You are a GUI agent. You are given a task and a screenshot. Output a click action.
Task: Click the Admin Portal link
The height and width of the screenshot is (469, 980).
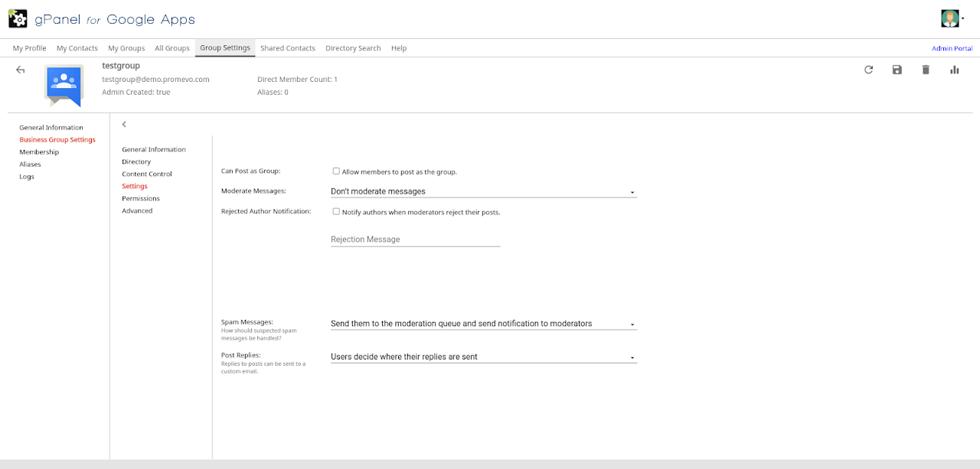coord(952,48)
